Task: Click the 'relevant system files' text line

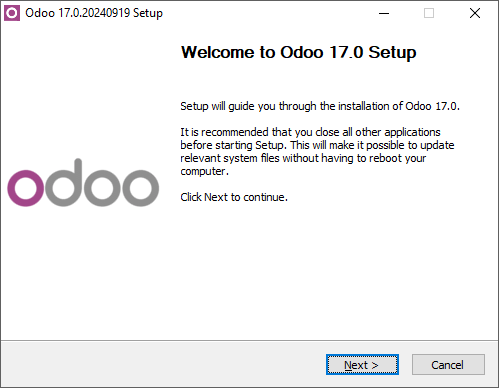Action: click(303, 158)
